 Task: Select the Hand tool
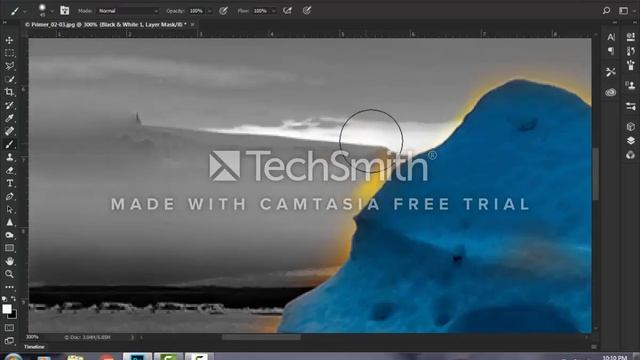click(x=9, y=261)
